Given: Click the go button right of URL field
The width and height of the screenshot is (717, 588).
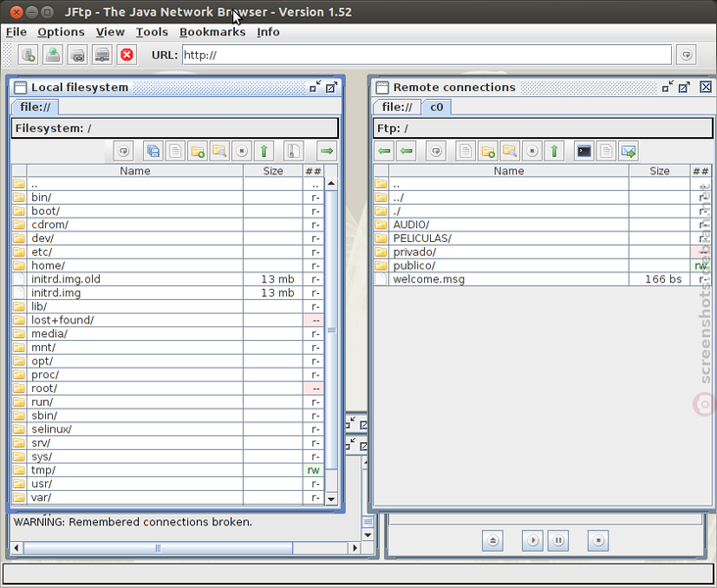Looking at the screenshot, I should coord(686,55).
